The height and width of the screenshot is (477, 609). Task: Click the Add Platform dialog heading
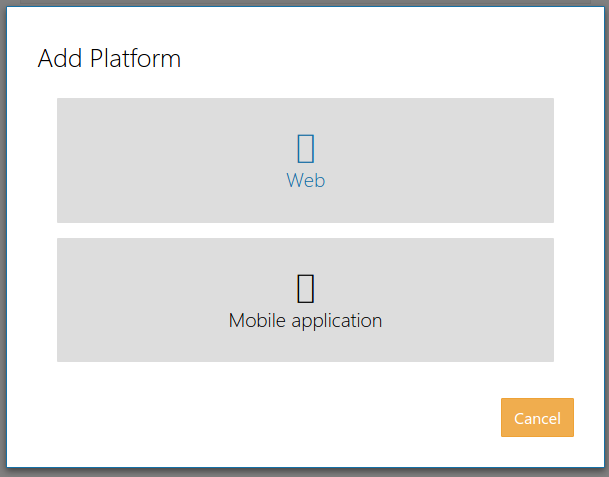110,59
